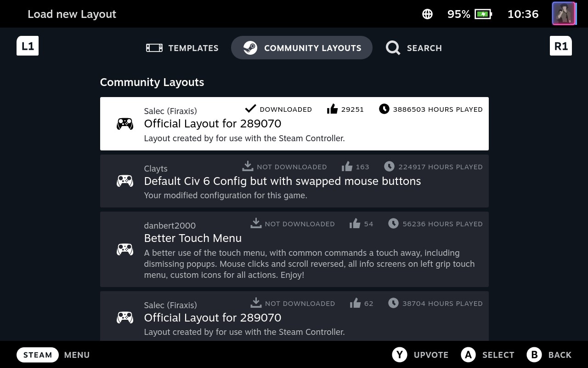This screenshot has width=588, height=368.
Task: Click clock icon next to 224917 hours
Action: coord(389,166)
